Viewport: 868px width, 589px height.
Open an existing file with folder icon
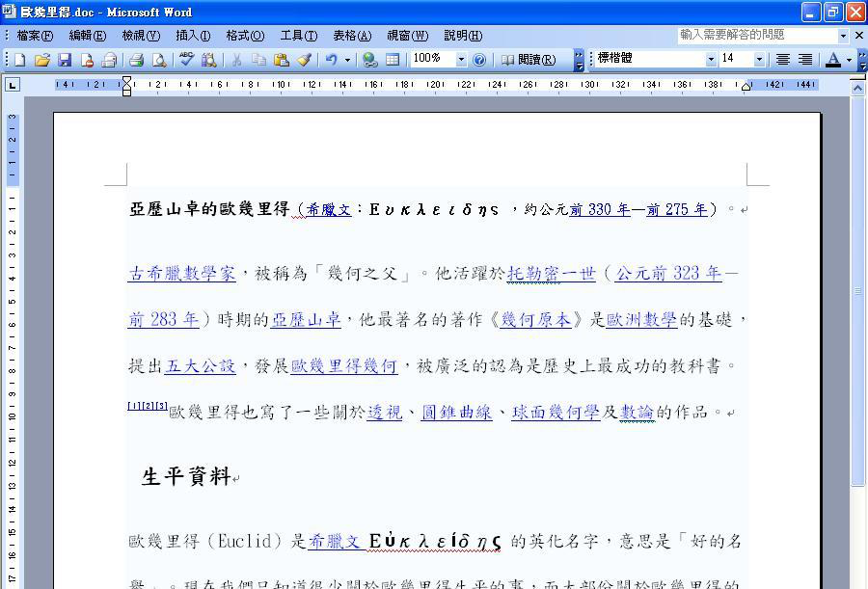(x=42, y=59)
